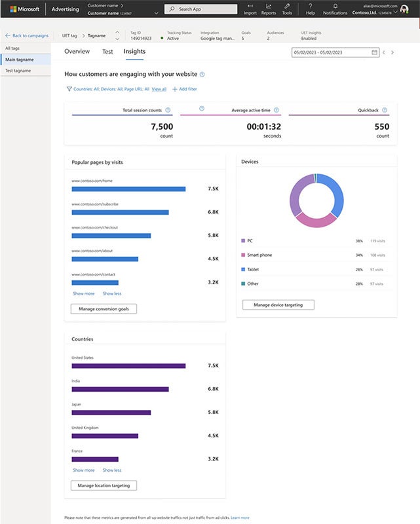Click the Help question mark icon

pyautogui.click(x=310, y=6)
